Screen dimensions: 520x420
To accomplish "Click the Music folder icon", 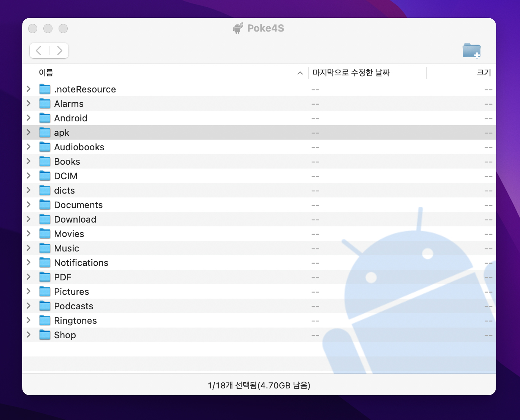I will coord(45,248).
